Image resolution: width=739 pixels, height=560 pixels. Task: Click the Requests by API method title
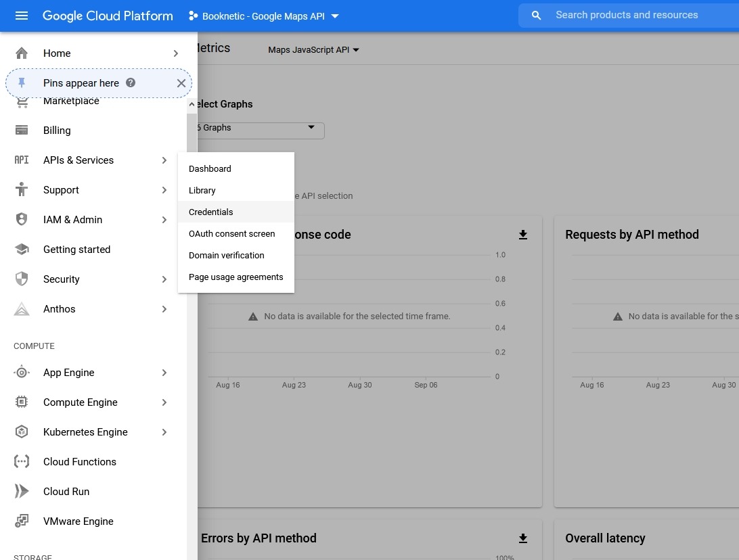click(x=631, y=235)
